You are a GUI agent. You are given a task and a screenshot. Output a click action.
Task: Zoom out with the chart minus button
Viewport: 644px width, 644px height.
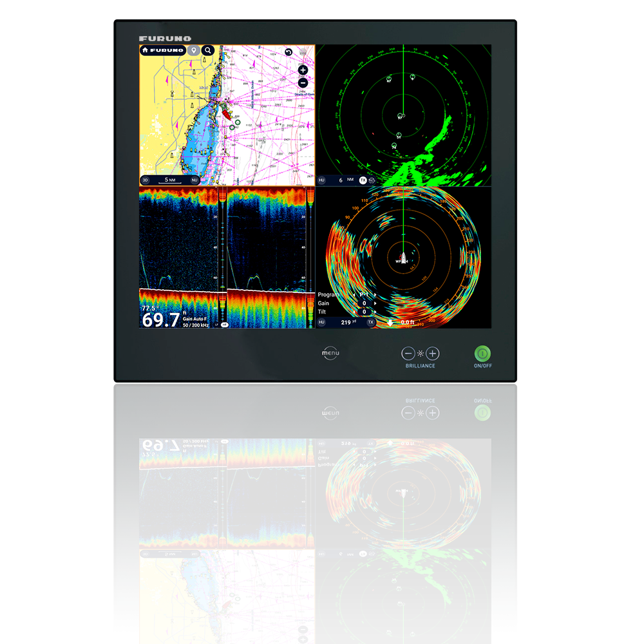303,83
